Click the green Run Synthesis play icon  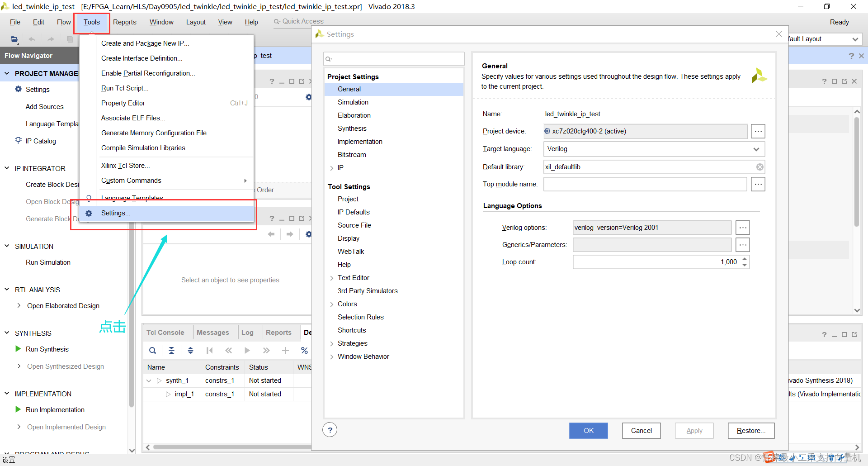coord(18,349)
